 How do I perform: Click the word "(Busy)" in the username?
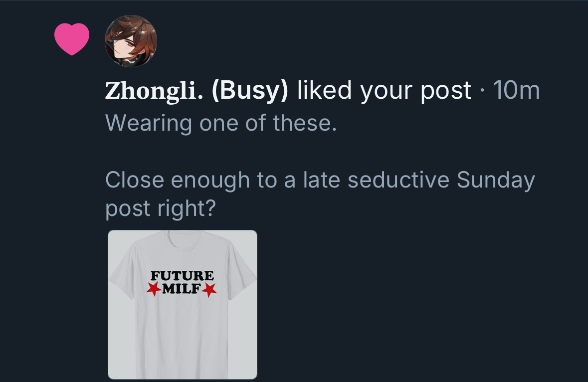(250, 90)
